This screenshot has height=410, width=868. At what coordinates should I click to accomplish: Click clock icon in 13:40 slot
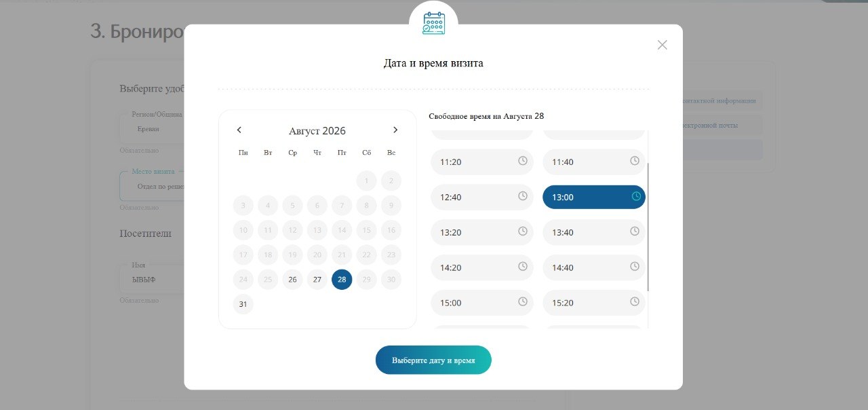pos(635,231)
